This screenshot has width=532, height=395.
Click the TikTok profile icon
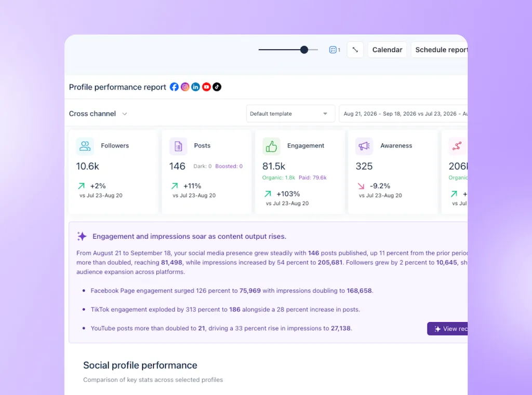click(x=217, y=87)
